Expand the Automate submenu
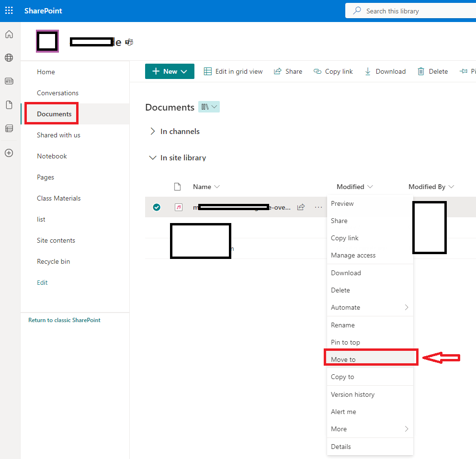Screen dimensions: 476x459 tap(370, 307)
